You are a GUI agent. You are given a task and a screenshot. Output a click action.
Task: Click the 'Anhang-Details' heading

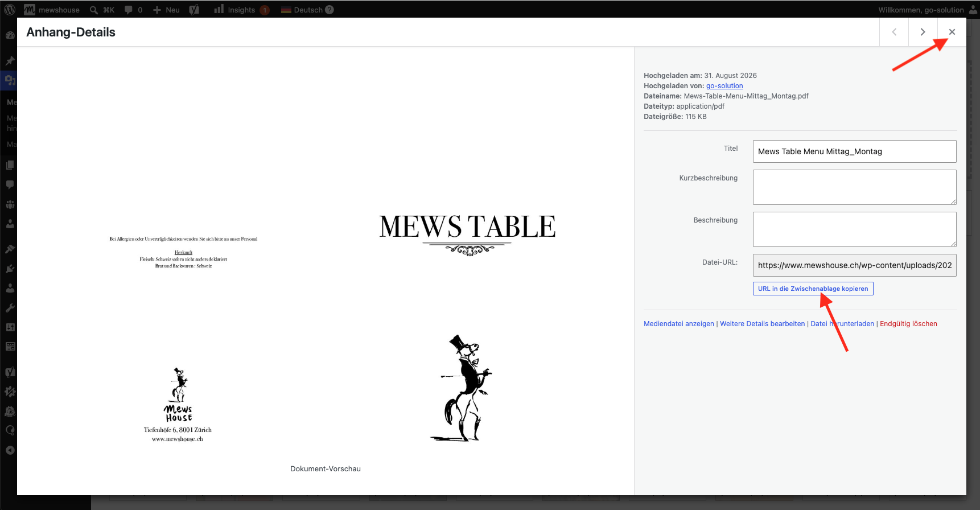pos(71,32)
